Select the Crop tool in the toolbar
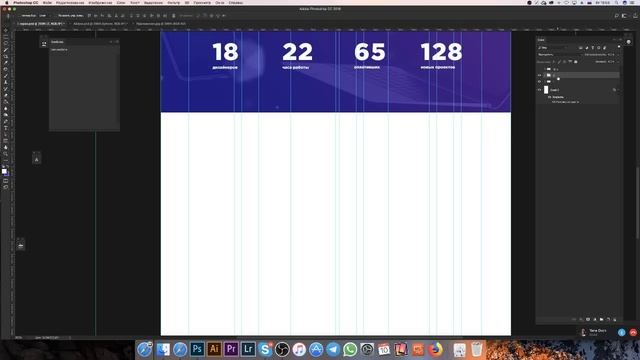640x360 pixels. tap(5, 56)
